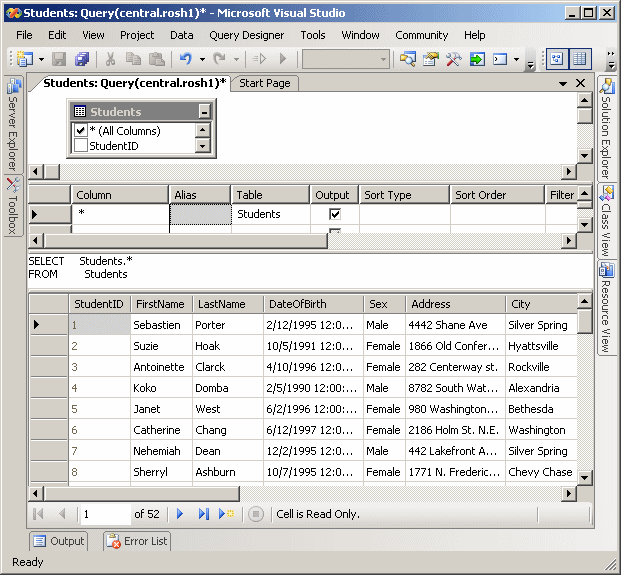Open the Resource View side tab
The image size is (621, 575).
pyautogui.click(x=606, y=308)
